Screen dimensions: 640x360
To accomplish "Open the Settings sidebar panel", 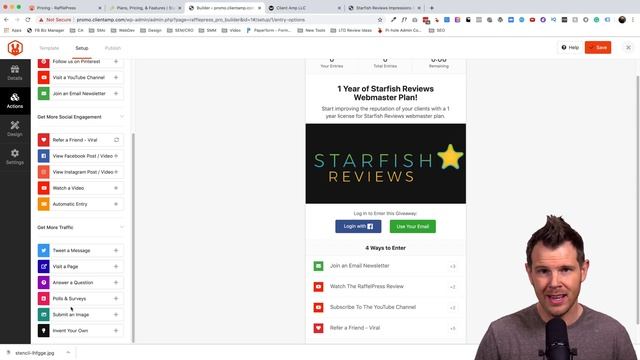I will click(15, 157).
